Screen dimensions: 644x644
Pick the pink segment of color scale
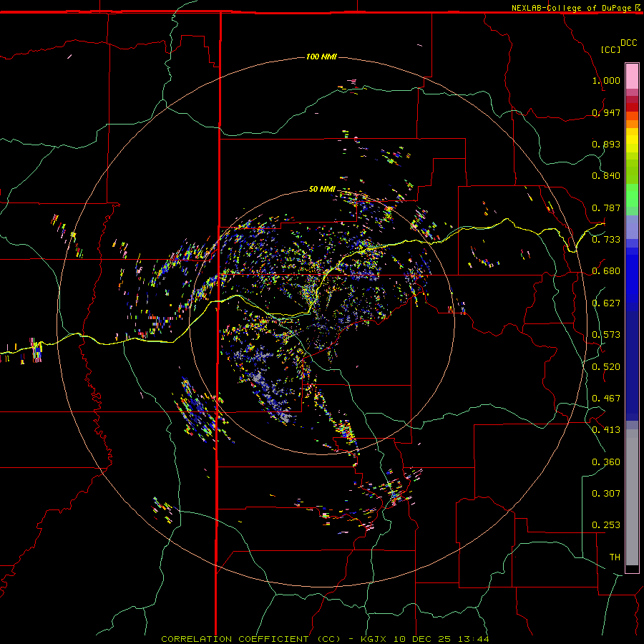coord(632,77)
